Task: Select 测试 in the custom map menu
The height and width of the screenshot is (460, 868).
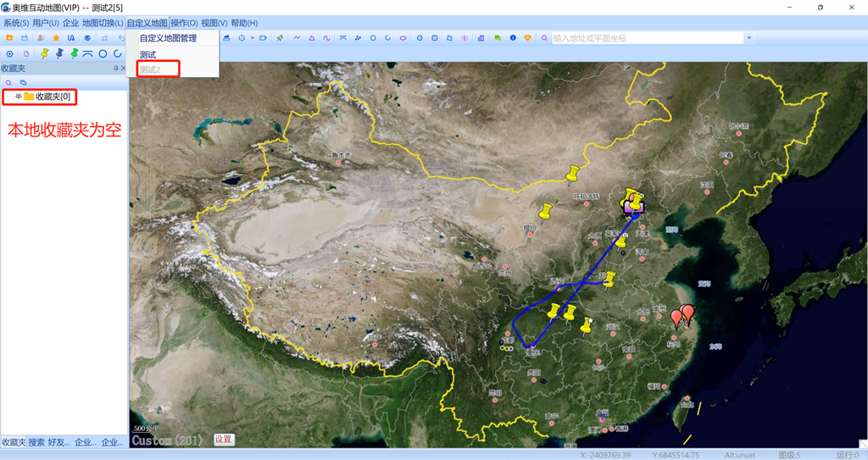Action: [x=148, y=55]
